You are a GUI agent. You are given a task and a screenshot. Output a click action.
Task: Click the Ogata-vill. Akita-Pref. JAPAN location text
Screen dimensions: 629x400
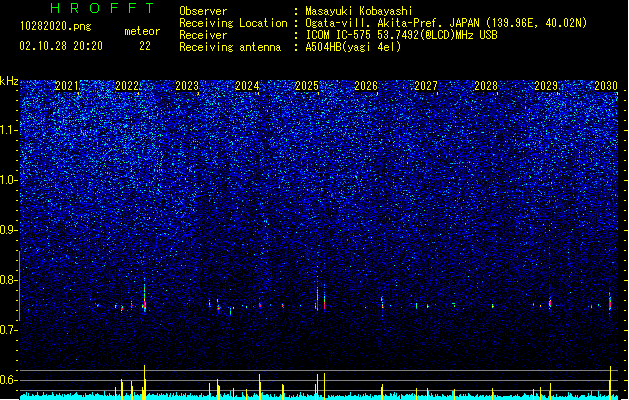tap(446, 23)
